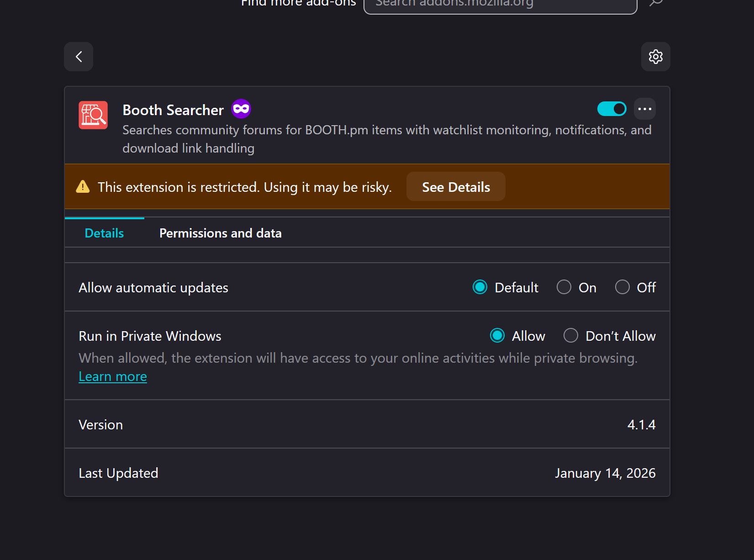754x560 pixels.
Task: Click the Run in Private Windows label
Action: click(x=150, y=336)
